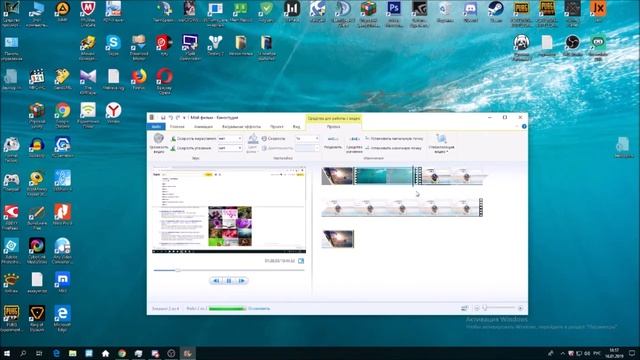Set start point of the clip
The width and height of the screenshot is (640, 360).
point(394,138)
